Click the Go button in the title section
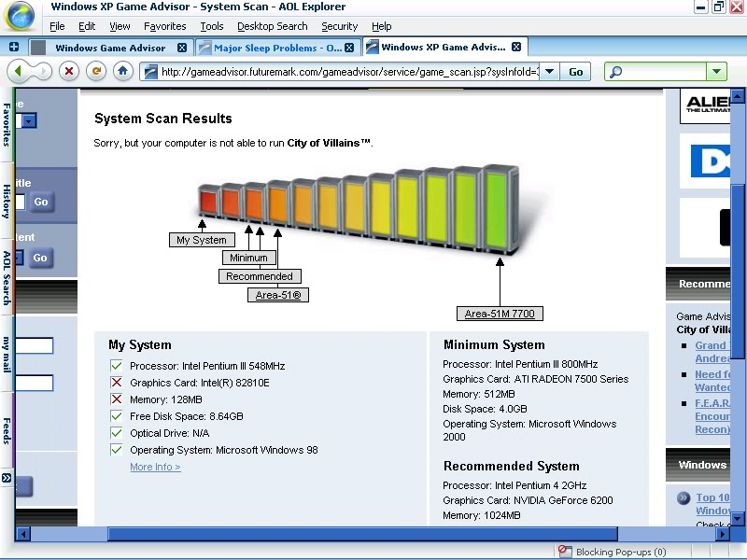Image resolution: width=747 pixels, height=560 pixels. pos(41,202)
